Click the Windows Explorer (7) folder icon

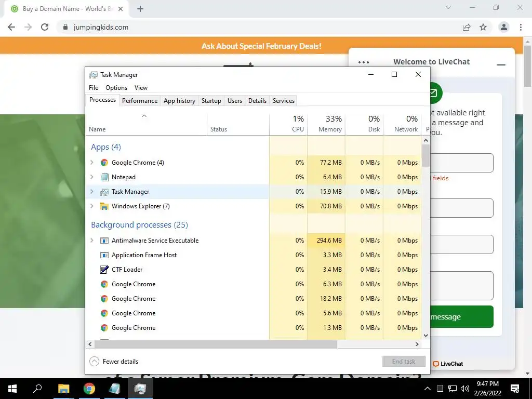104,206
